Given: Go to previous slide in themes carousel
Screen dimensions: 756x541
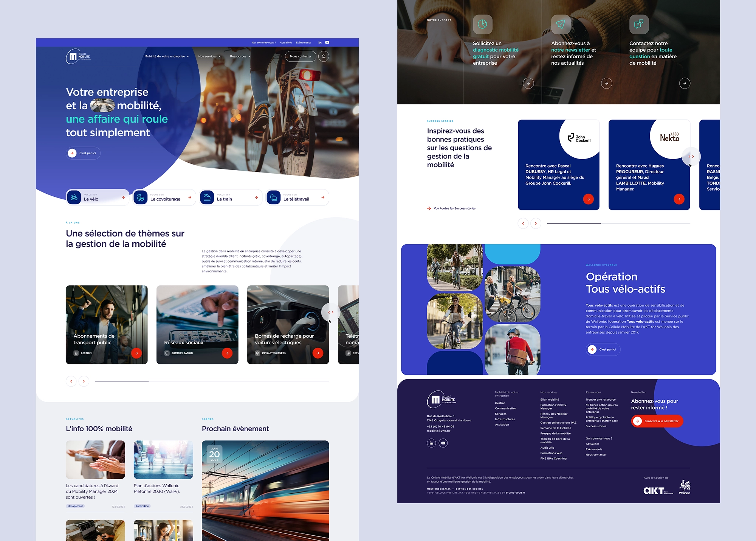Looking at the screenshot, I should coord(71,381).
